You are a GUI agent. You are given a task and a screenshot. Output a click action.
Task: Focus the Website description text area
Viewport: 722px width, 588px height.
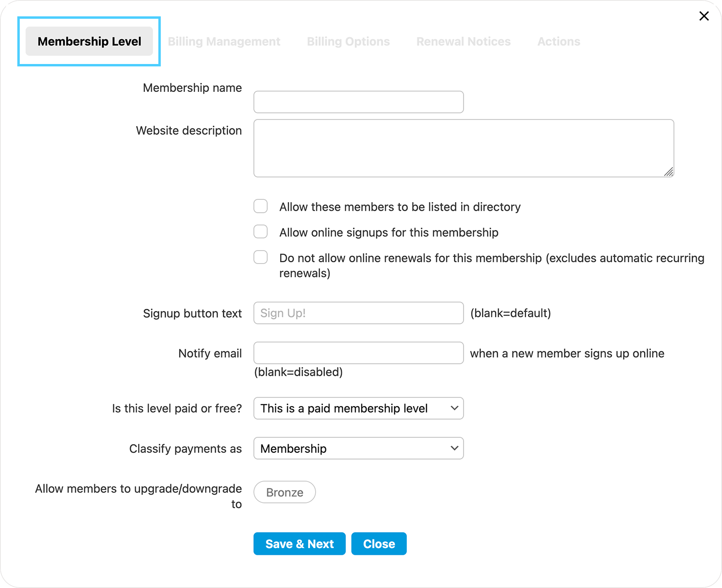coord(463,148)
